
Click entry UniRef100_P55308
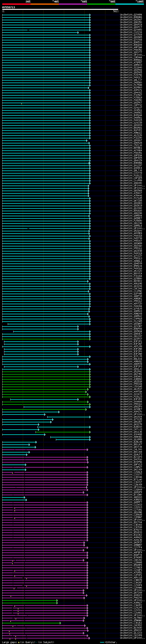coord(131,384)
